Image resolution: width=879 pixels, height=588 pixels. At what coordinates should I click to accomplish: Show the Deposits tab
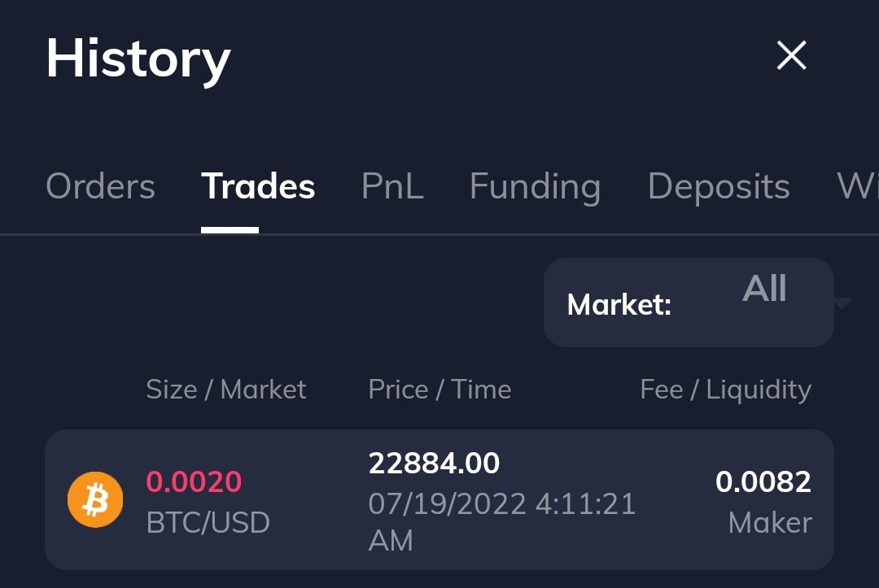click(x=719, y=187)
